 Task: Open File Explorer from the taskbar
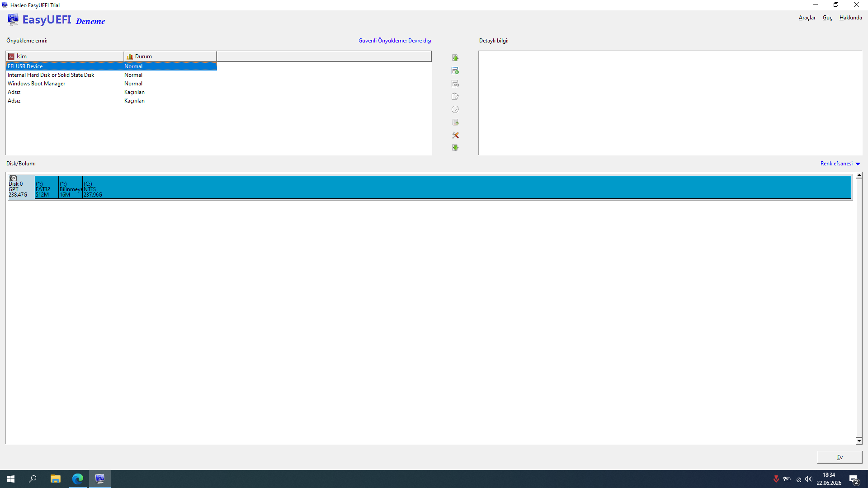pyautogui.click(x=55, y=479)
